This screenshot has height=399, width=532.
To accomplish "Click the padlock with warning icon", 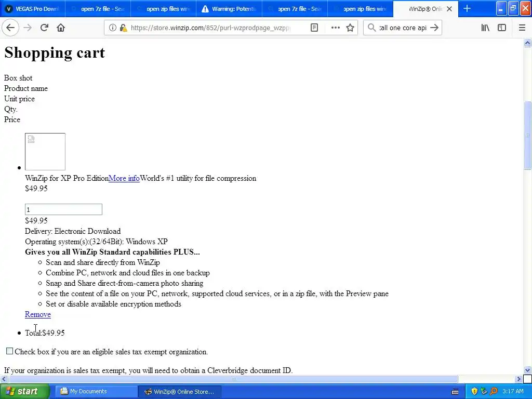I will 123,28.
